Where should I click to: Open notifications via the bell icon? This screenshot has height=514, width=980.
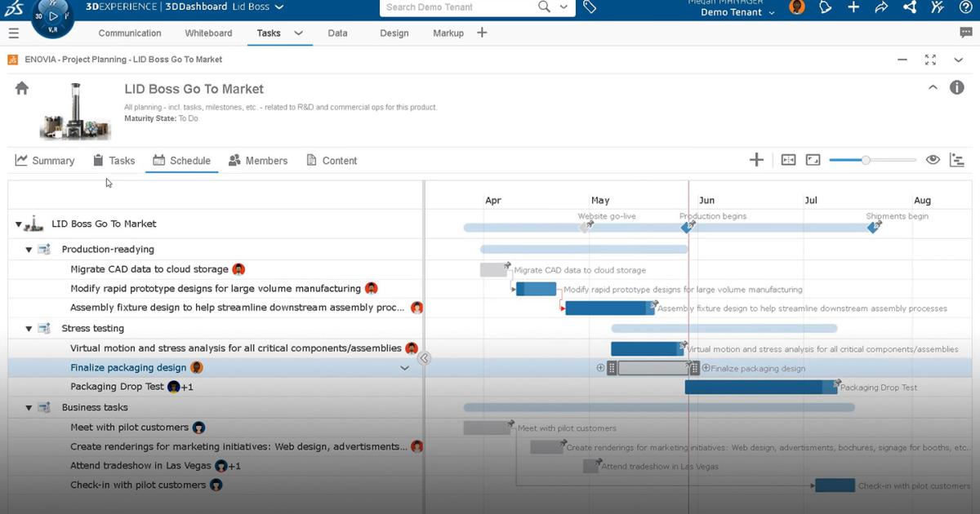point(825,7)
